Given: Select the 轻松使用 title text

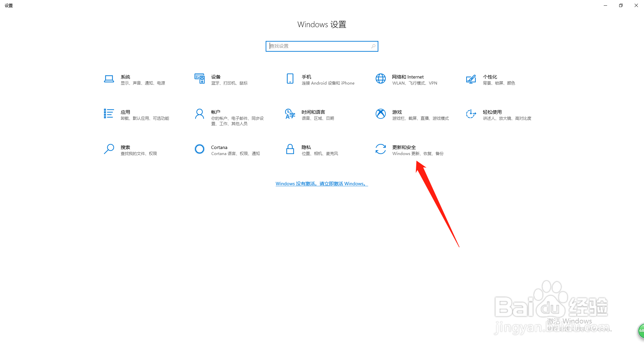Looking at the screenshot, I should [492, 112].
